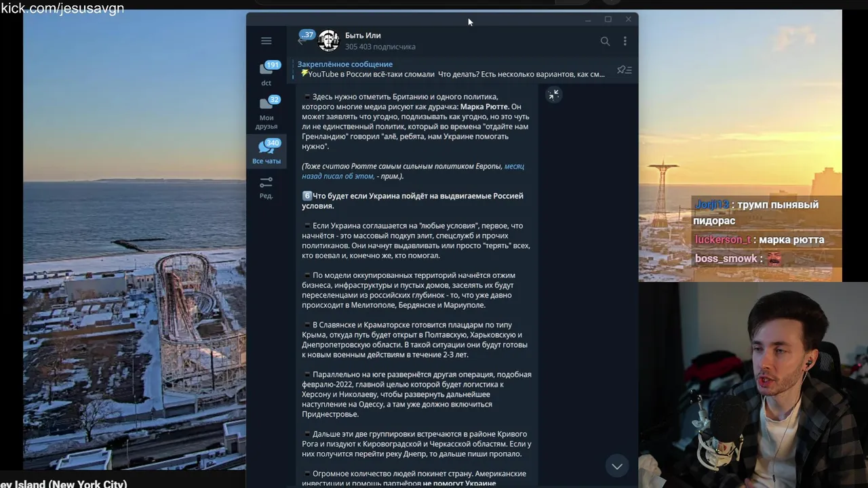The width and height of the screenshot is (868, 488).
Task: Click the Coney Island camera caption
Action: click(63, 484)
